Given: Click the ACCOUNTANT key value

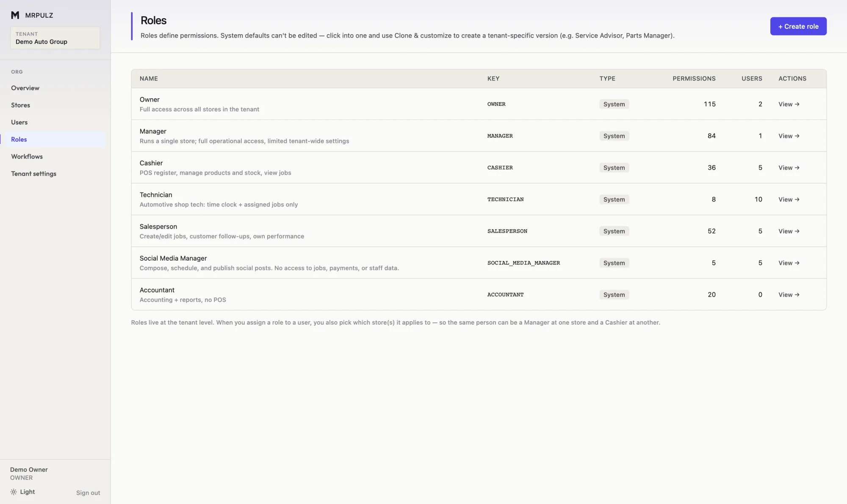Looking at the screenshot, I should click(x=506, y=295).
